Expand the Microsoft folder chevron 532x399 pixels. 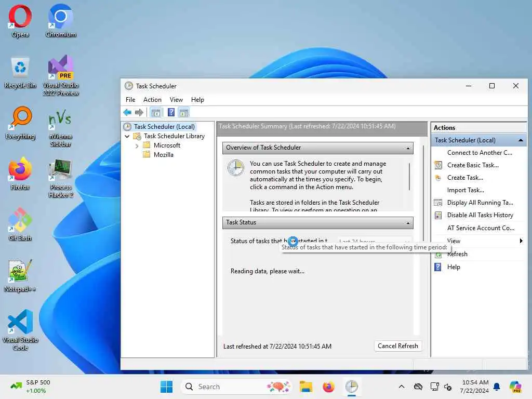point(137,146)
